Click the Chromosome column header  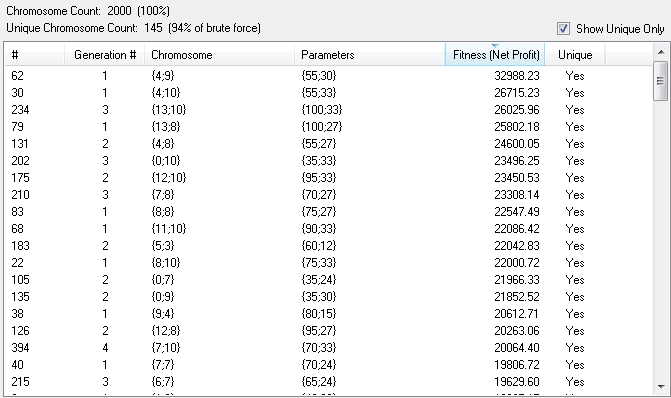[220, 55]
